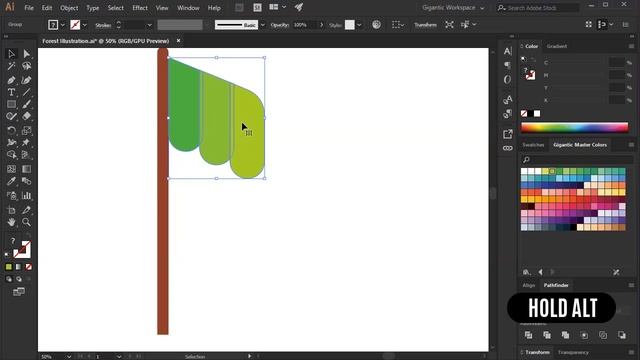Expand the Opacity slider arrow
Screen dimensions: 640x360
click(321, 25)
